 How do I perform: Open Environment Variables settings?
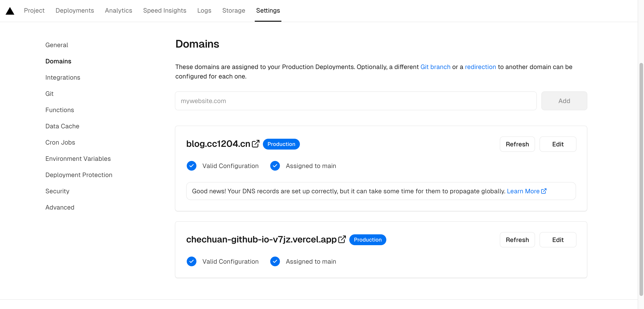pos(78,159)
